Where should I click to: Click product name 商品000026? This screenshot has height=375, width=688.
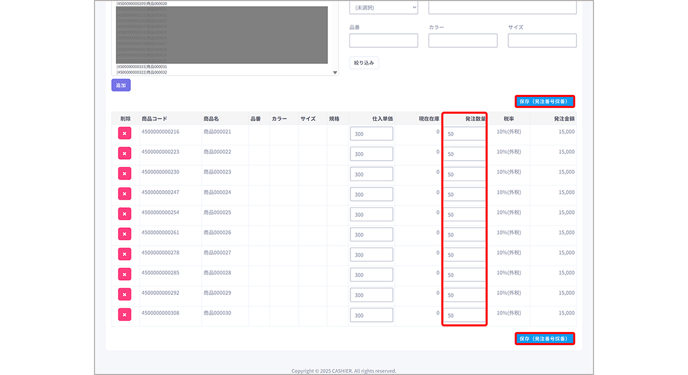point(217,232)
